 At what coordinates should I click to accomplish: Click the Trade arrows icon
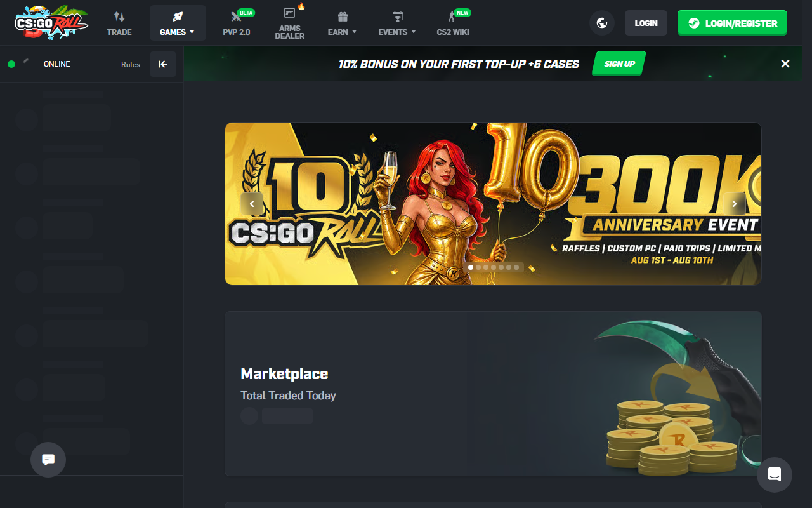point(119,17)
